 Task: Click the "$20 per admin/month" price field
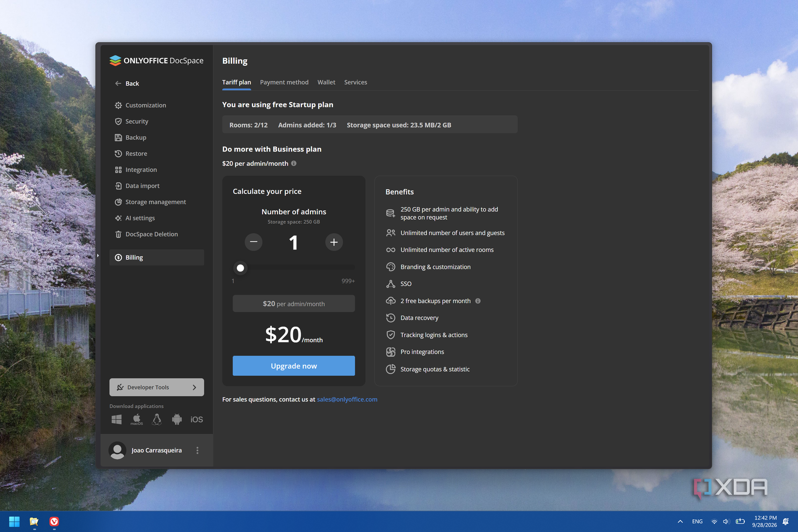[x=294, y=304]
